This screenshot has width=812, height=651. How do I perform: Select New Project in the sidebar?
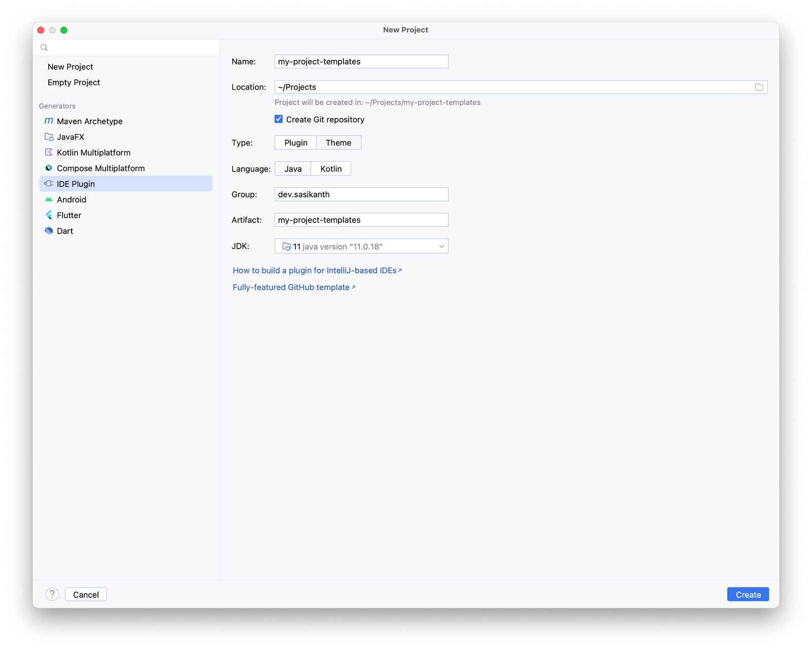(70, 66)
